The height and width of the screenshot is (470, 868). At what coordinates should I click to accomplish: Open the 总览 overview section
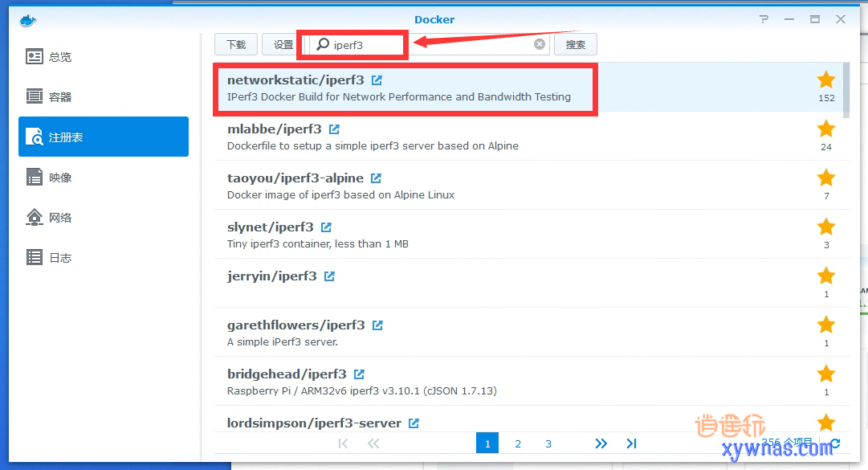104,57
